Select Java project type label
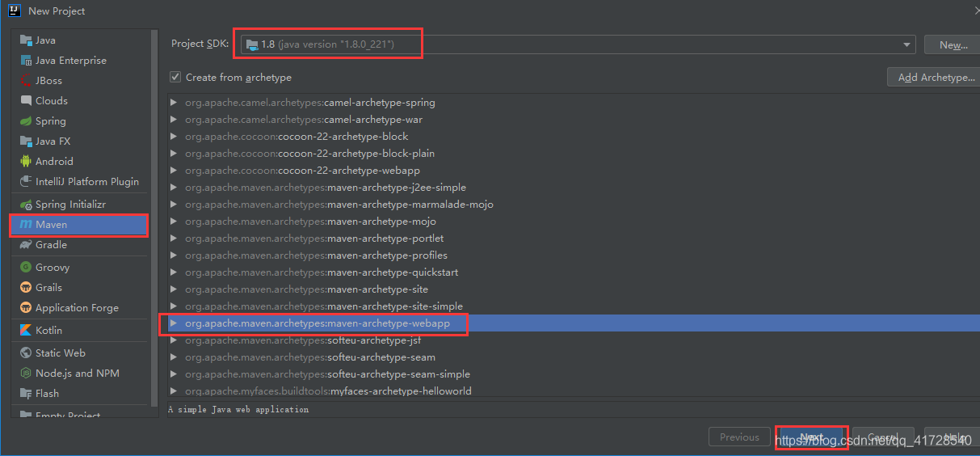The height and width of the screenshot is (456, 980). coord(45,40)
